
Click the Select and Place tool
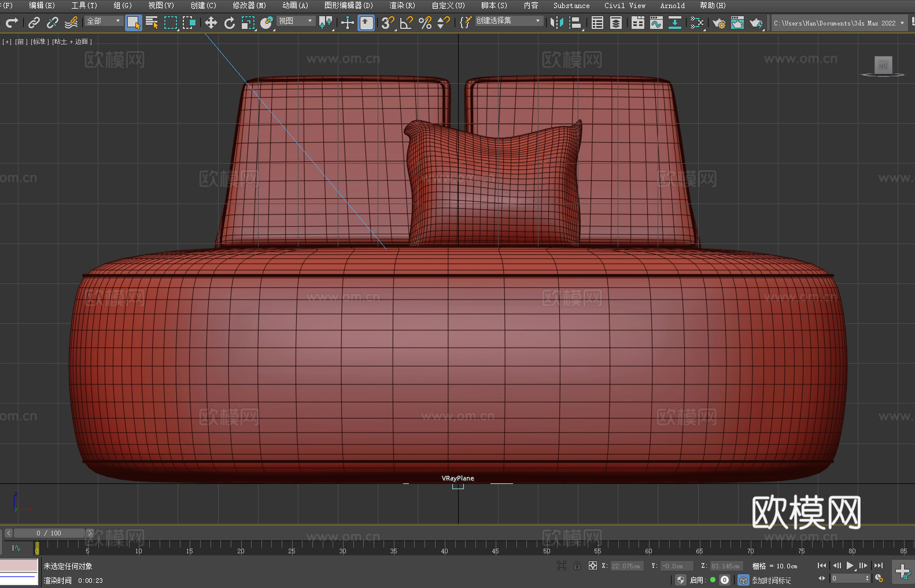[x=267, y=23]
